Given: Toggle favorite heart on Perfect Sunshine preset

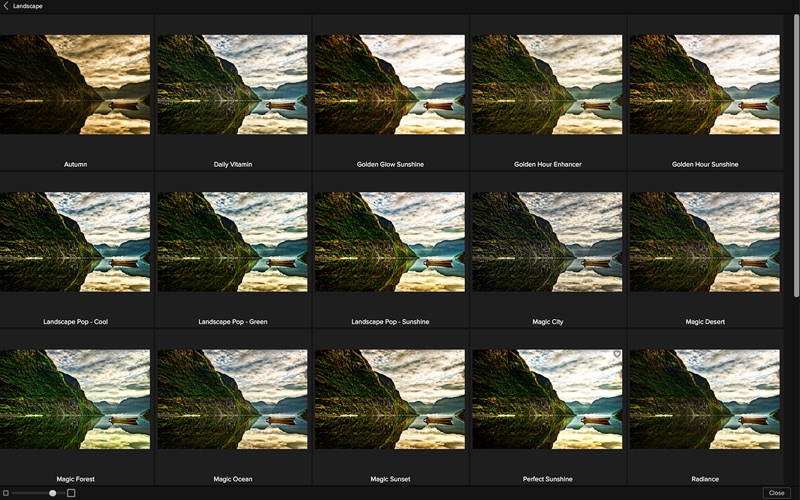Looking at the screenshot, I should (x=617, y=354).
